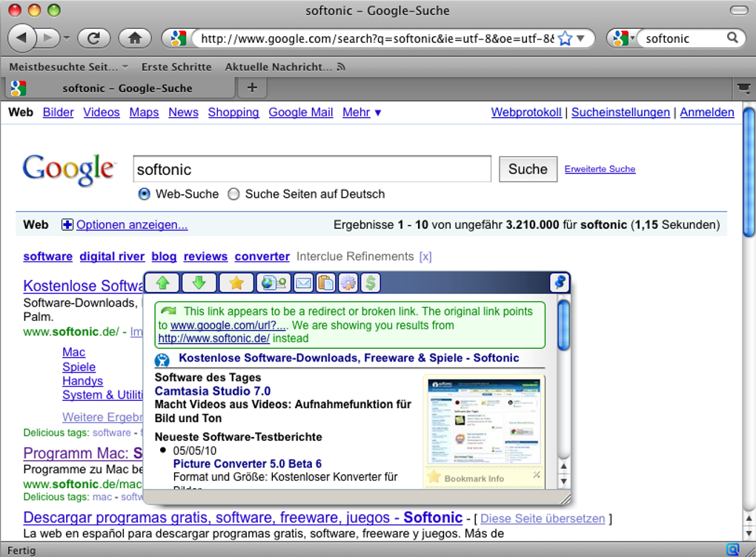Click the Bookmark Info star icon
This screenshot has width=756, height=557.
pos(434,477)
